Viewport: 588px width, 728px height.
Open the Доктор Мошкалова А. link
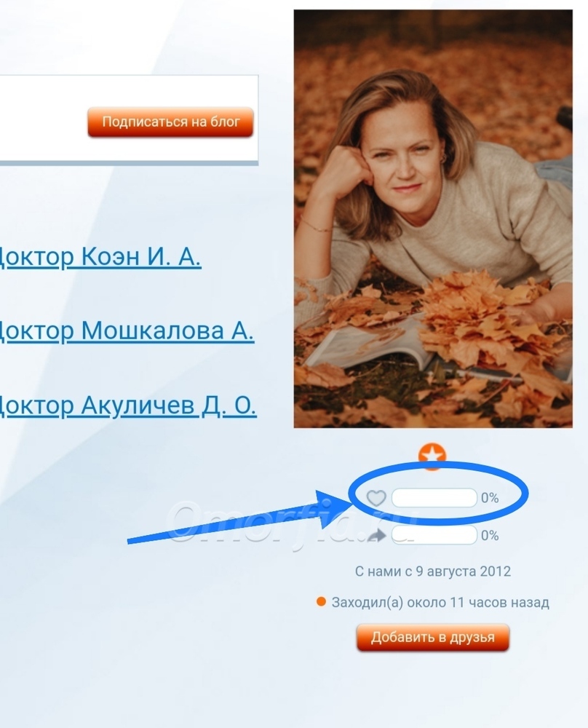(126, 331)
